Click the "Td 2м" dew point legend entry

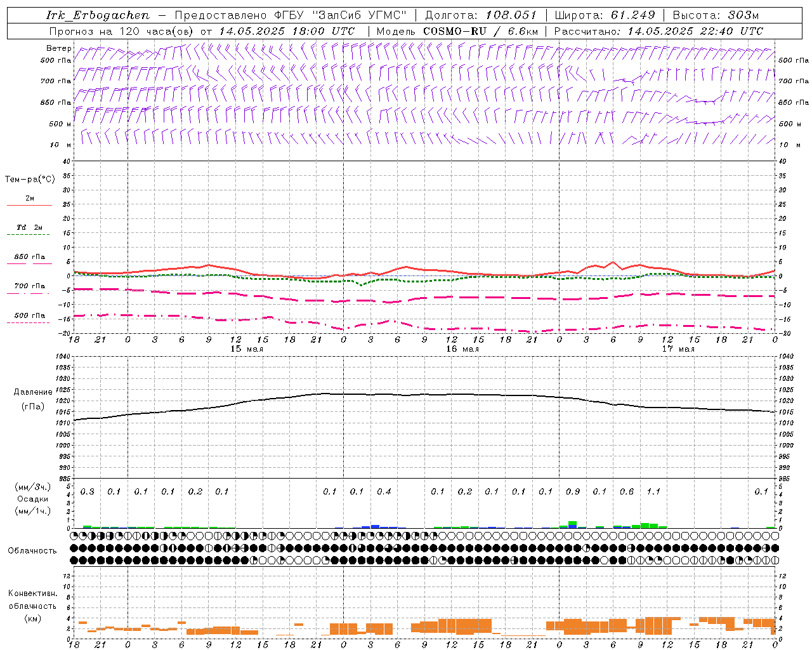tap(29, 227)
